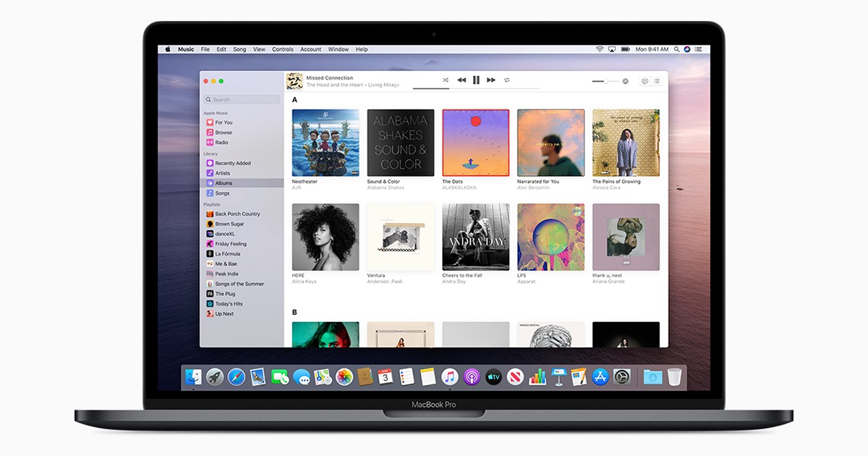868x456 pixels.
Task: Open The Dots album cover
Action: point(476,143)
